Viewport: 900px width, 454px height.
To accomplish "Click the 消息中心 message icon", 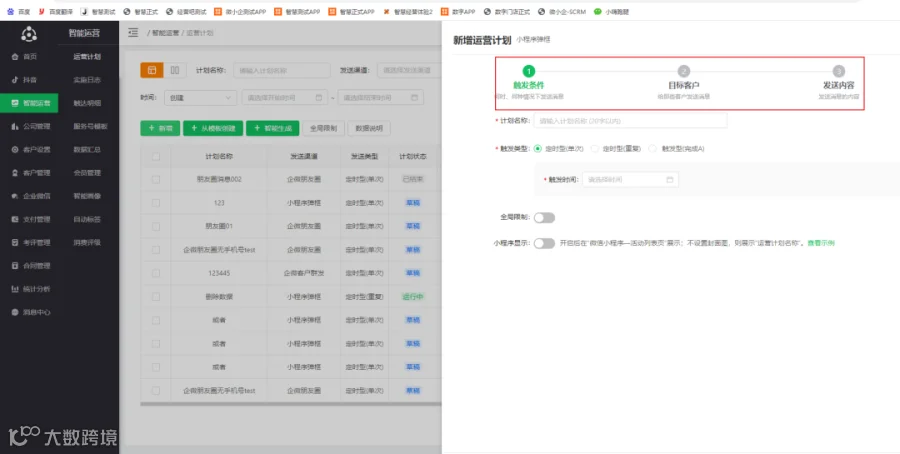I will click(x=15, y=312).
